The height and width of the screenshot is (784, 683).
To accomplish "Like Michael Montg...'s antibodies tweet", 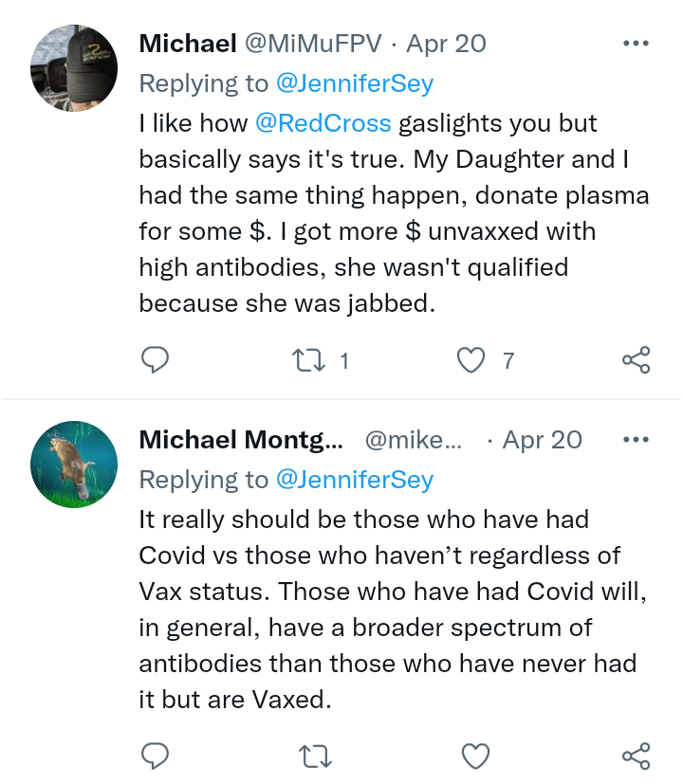I will [474, 756].
